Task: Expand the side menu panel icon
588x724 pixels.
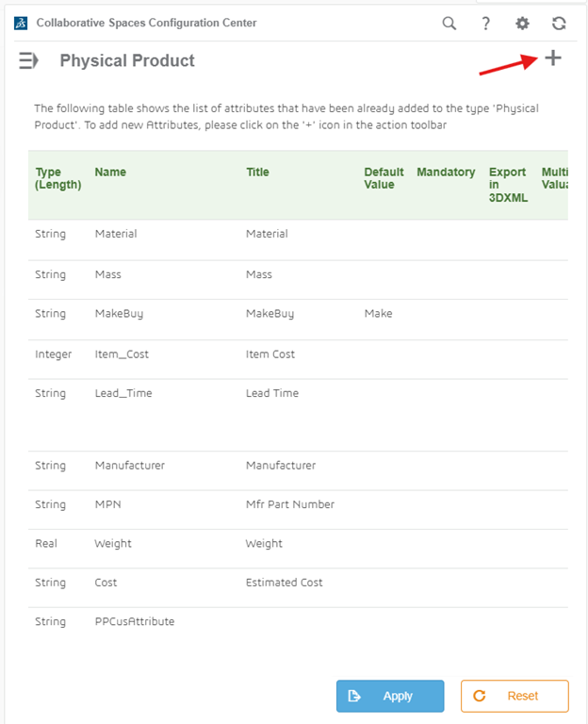Action: coord(28,60)
